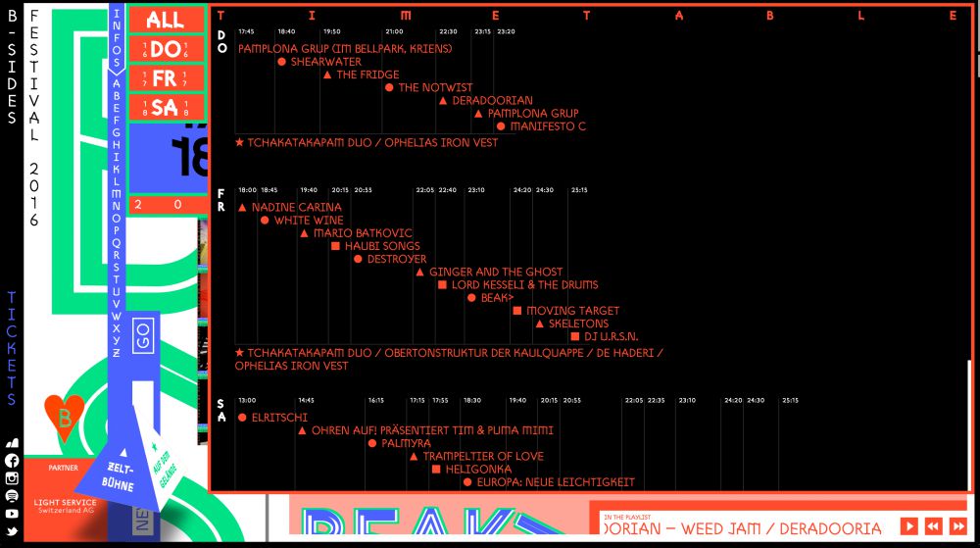Open the Instagram icon in the sidebar
This screenshot has height=548, width=980.
[x=12, y=478]
